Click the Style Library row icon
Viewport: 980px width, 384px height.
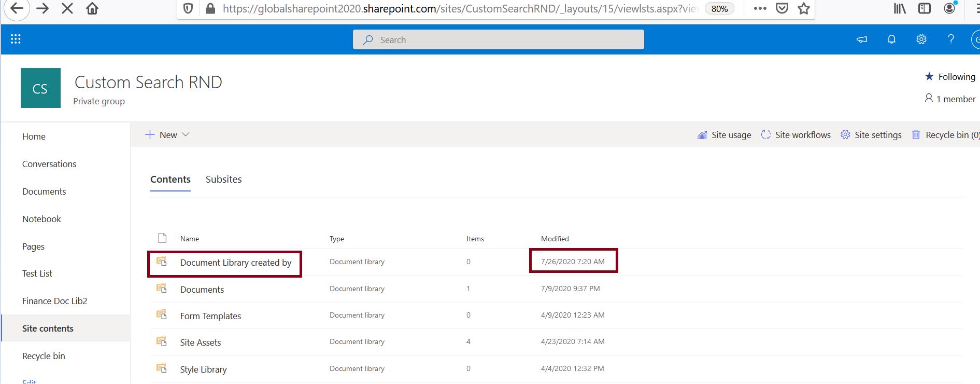tap(162, 368)
